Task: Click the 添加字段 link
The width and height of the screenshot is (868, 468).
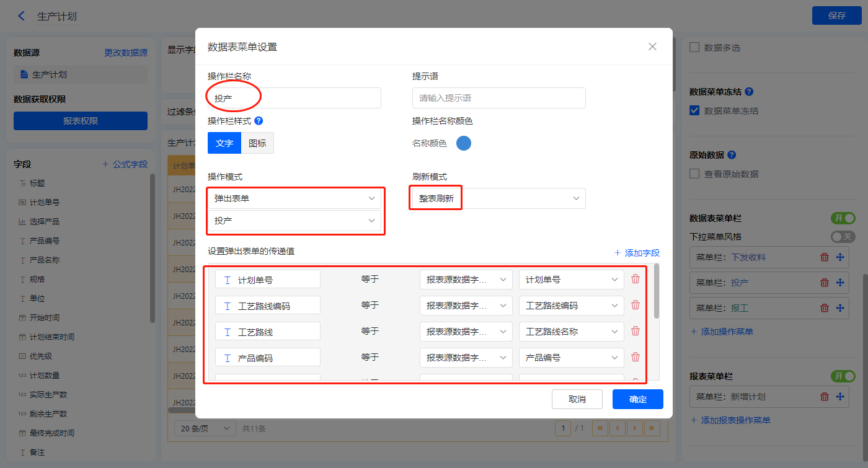Action: click(637, 253)
